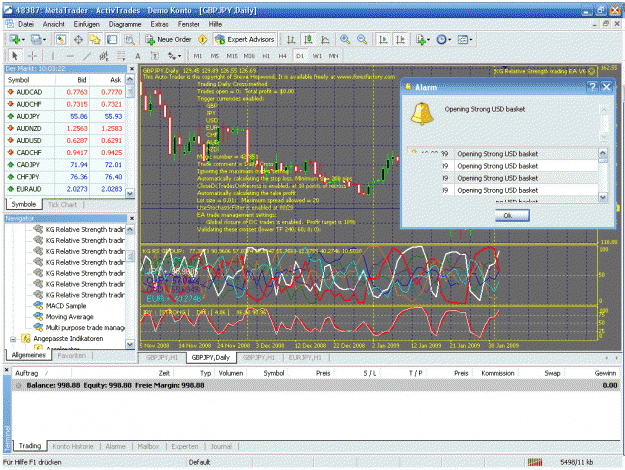Open the Indicators list icon
625x470 pixels.
(x=421, y=39)
